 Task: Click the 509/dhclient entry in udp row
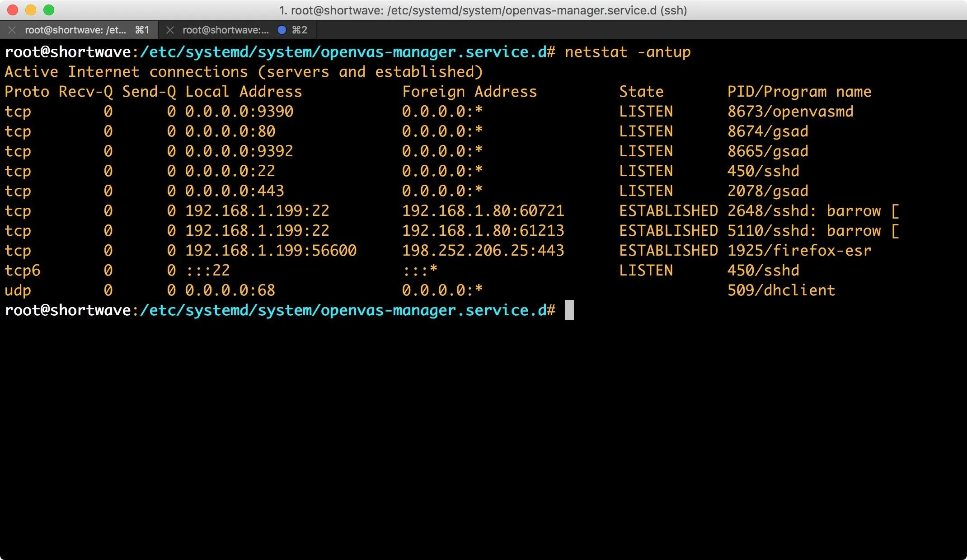tap(781, 290)
